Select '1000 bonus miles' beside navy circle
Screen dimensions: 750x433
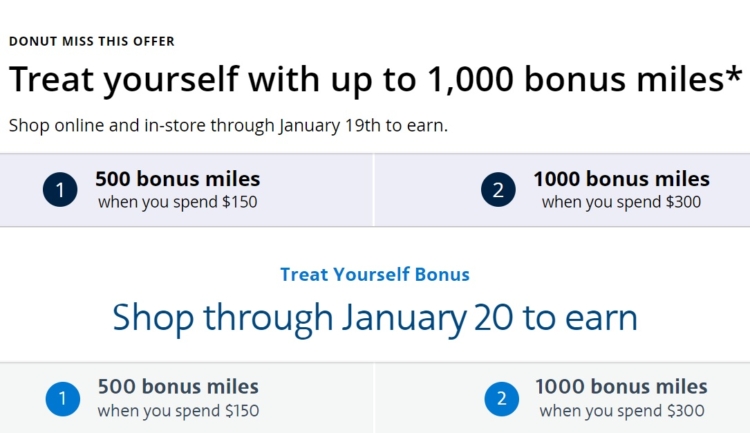[x=621, y=179]
